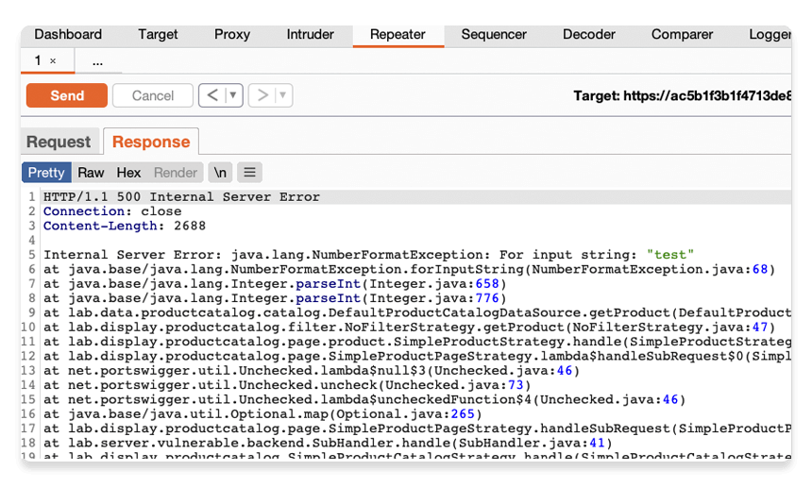The image size is (812, 504).
Task: Open the Decoder tab
Action: point(589,34)
